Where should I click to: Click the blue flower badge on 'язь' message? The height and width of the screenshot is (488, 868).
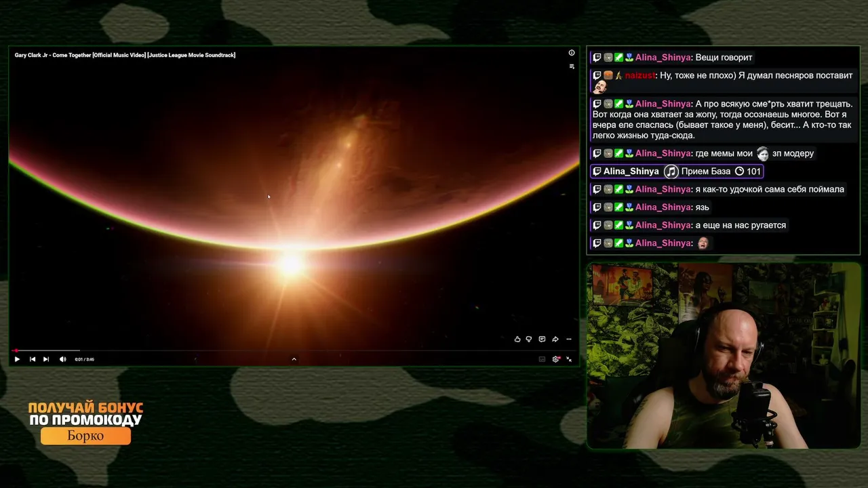pyautogui.click(x=629, y=207)
